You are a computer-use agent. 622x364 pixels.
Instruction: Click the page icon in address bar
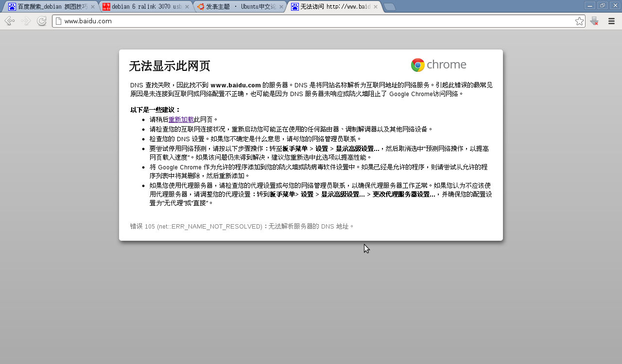tap(59, 21)
